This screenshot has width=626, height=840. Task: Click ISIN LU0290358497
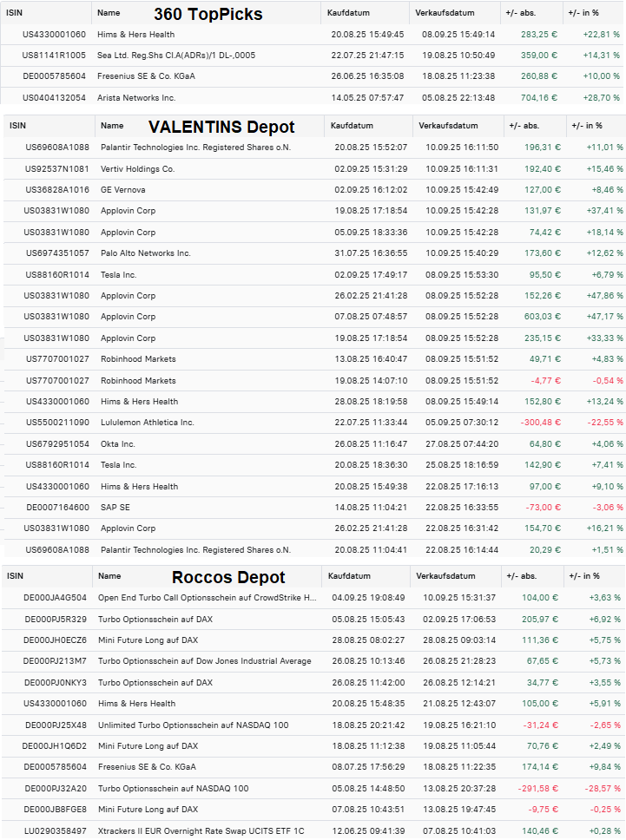(x=56, y=831)
